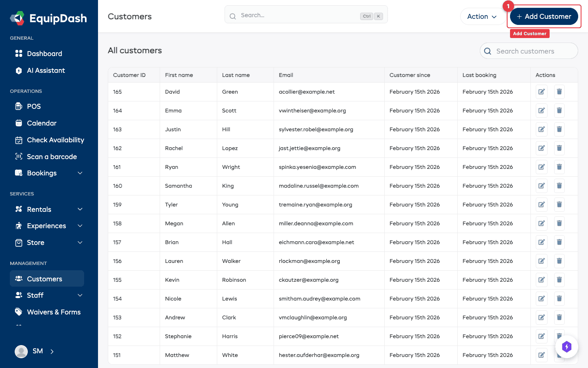Viewport: 588px width, 368px height.
Task: Open the SM user profile menu
Action: 35,351
